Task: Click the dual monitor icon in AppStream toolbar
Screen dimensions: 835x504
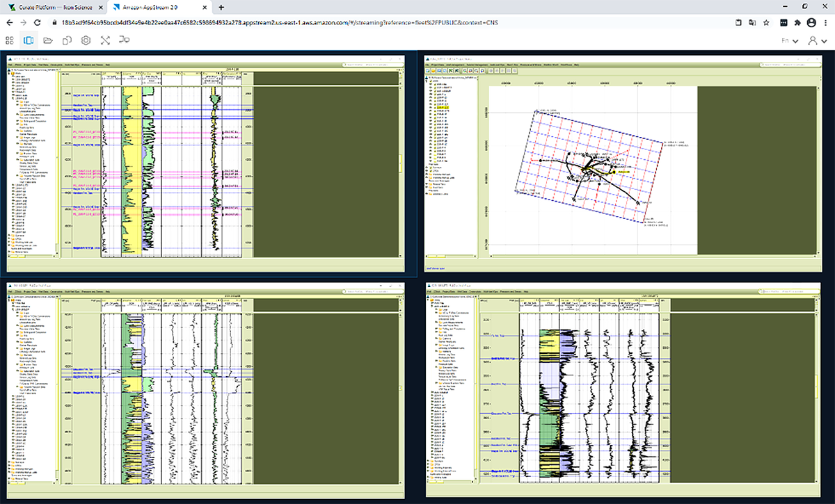Action: [x=125, y=40]
